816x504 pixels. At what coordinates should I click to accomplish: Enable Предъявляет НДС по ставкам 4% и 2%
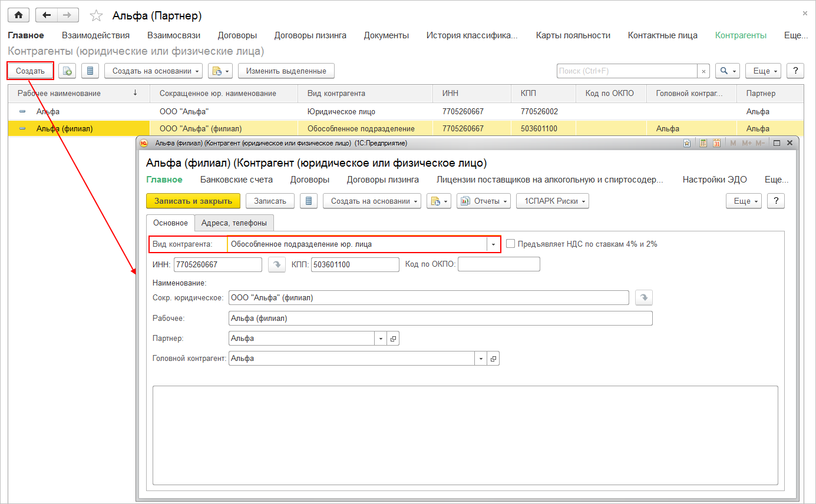click(510, 244)
